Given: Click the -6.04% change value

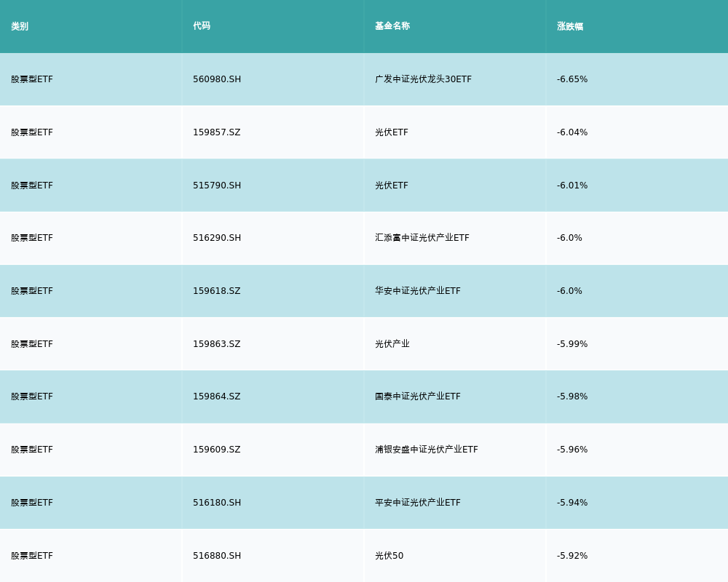Looking at the screenshot, I should click(572, 132).
